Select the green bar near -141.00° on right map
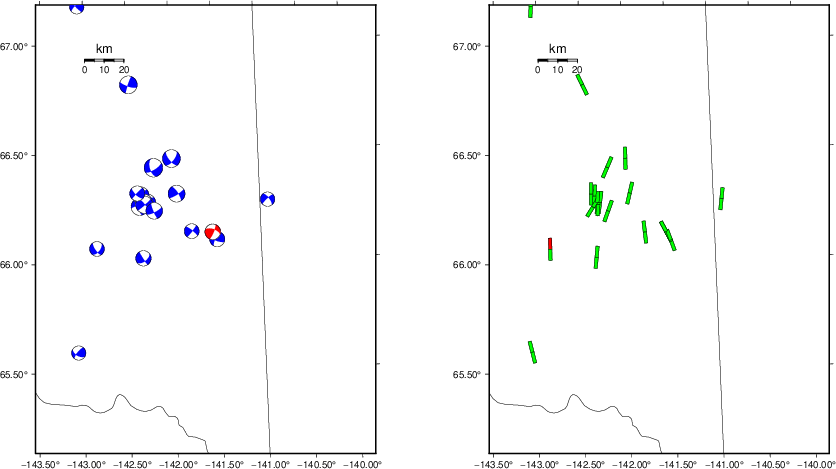 721,198
